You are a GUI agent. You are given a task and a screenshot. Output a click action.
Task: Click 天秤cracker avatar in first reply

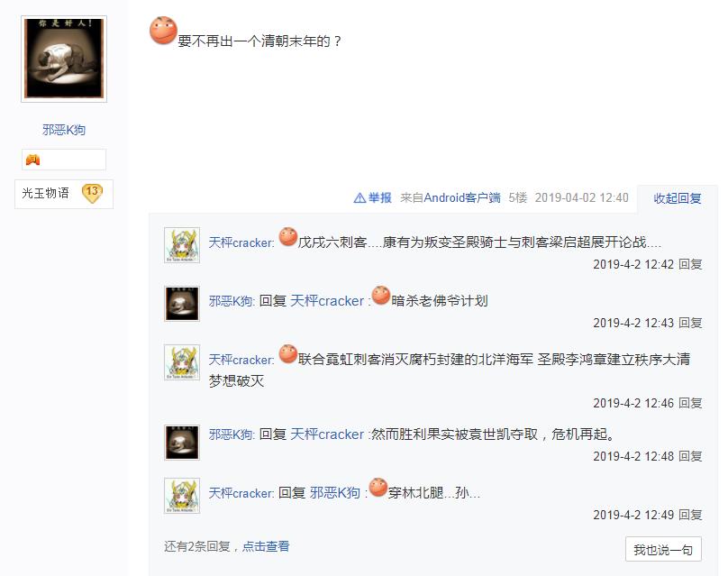(182, 245)
